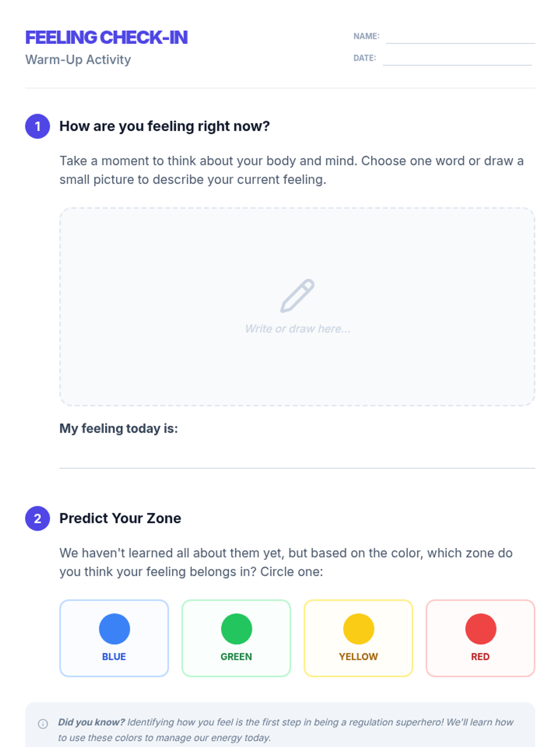Select the blue zone circle
This screenshot has width=560, height=747.
[114, 629]
